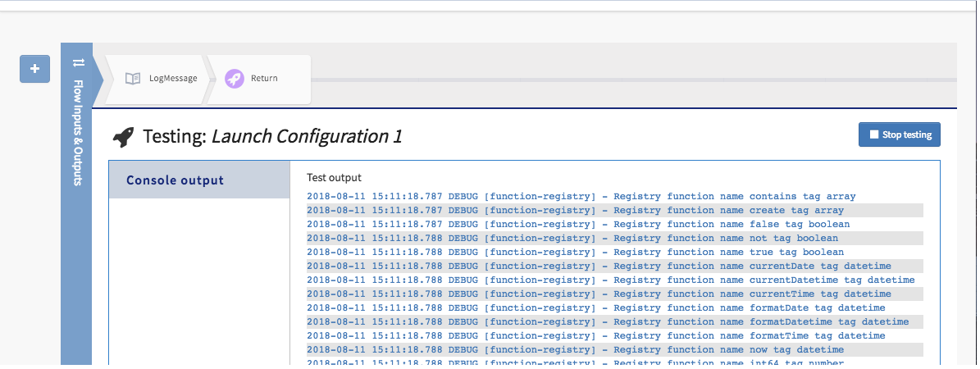The image size is (980, 369).
Task: Click the Test output label
Action: click(x=334, y=177)
